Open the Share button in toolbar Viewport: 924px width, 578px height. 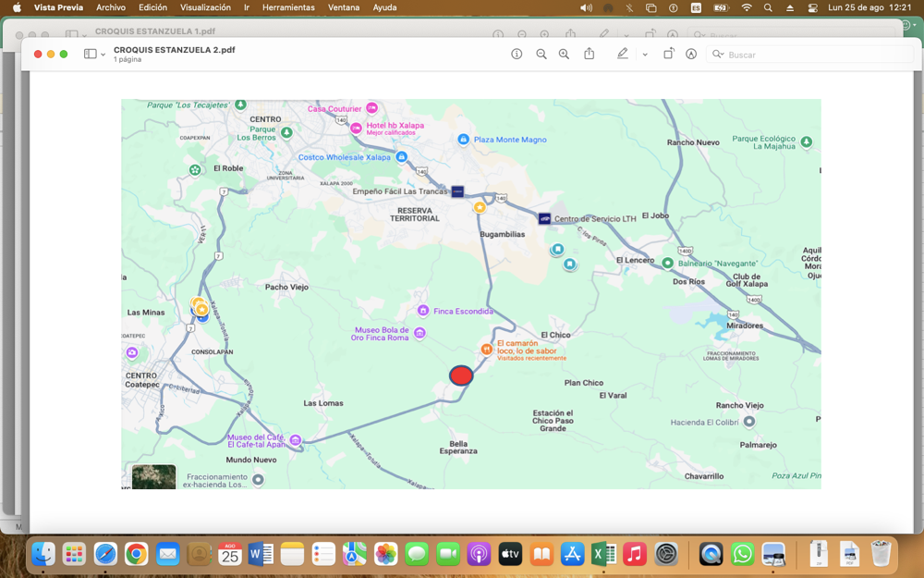pos(590,54)
